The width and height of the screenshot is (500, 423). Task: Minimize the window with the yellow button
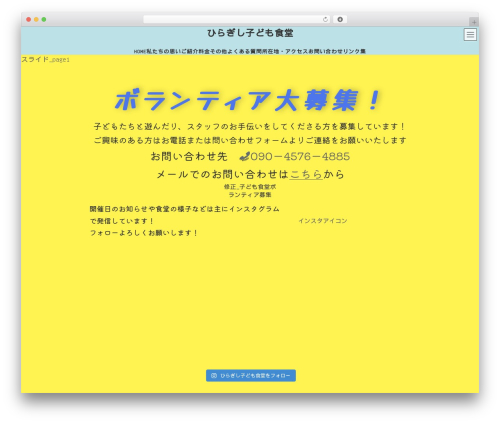pyautogui.click(x=36, y=20)
